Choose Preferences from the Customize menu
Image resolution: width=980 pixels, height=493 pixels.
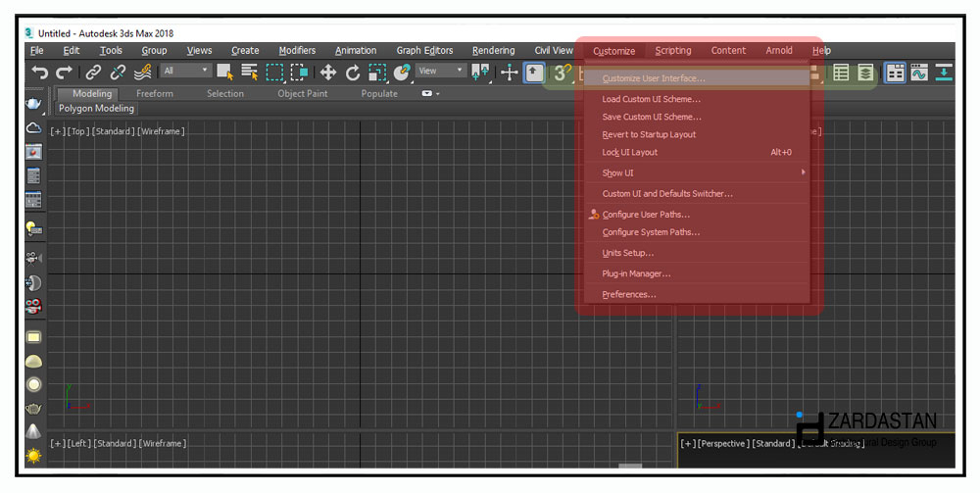coord(628,294)
